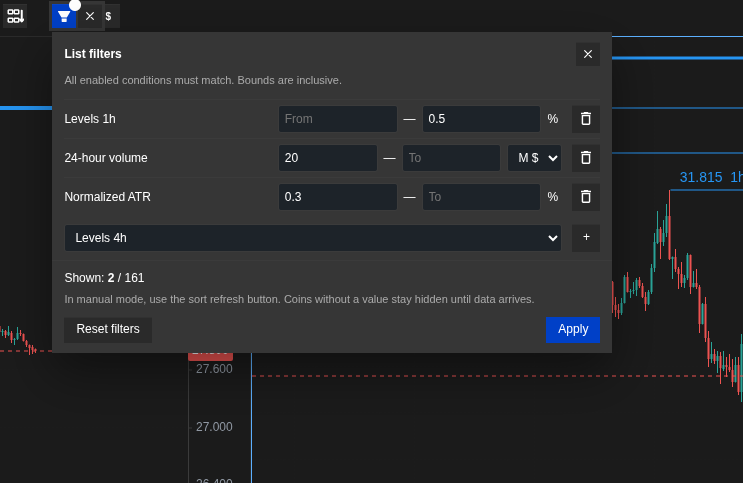The width and height of the screenshot is (743, 483).
Task: Click the Shown: 2 / 161 count
Action: pos(104,278)
